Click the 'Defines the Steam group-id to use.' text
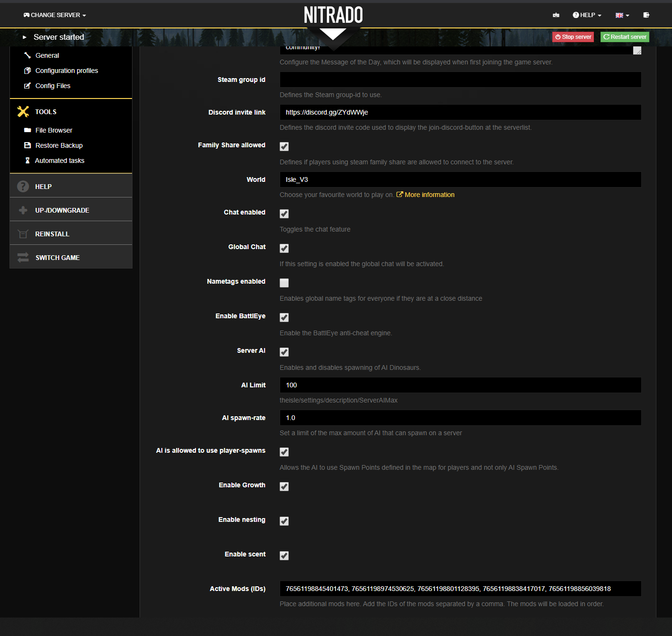The width and height of the screenshot is (672, 636). pyautogui.click(x=331, y=95)
